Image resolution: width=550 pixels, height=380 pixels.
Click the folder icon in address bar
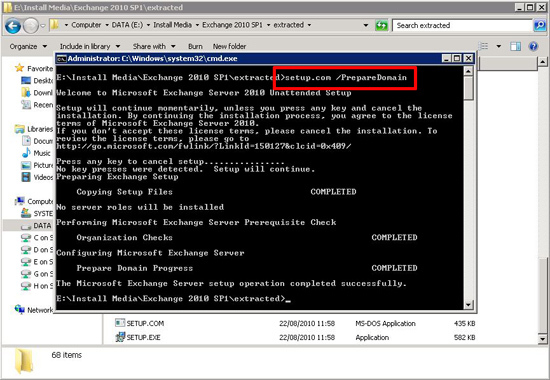coord(54,25)
